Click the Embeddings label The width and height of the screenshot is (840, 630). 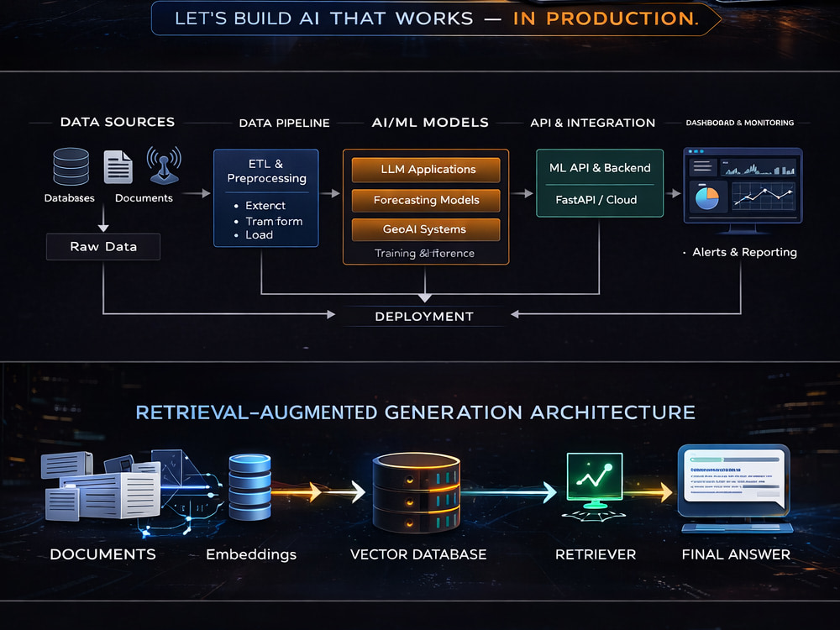pos(251,555)
